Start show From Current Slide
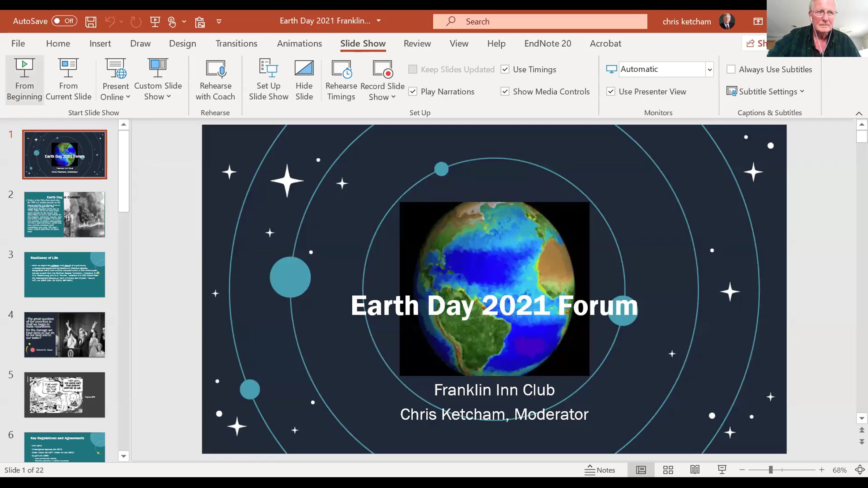 (x=68, y=80)
